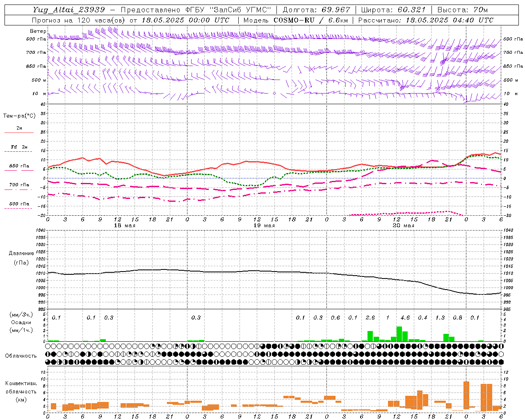525x420 pixels.
Task: Click the tallest green precipitation bar
Action: pyautogui.click(x=399, y=334)
